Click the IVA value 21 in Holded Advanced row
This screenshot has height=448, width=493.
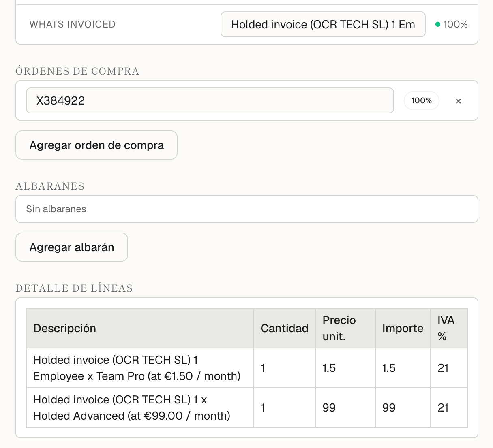[x=449, y=407]
